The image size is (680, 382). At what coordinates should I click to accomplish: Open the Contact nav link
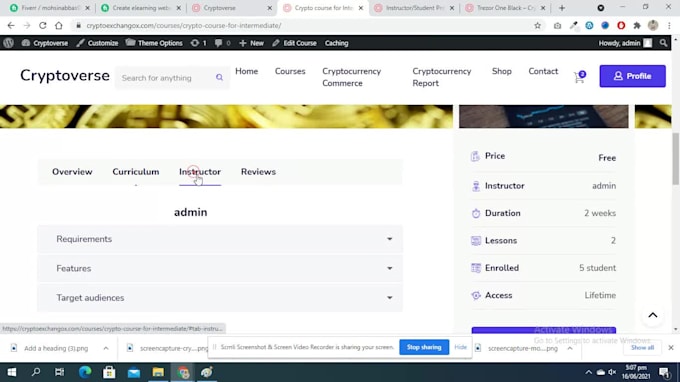pos(543,71)
